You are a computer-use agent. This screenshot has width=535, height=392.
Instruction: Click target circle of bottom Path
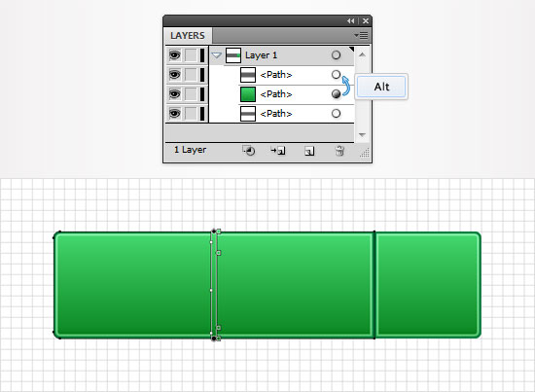click(x=336, y=113)
